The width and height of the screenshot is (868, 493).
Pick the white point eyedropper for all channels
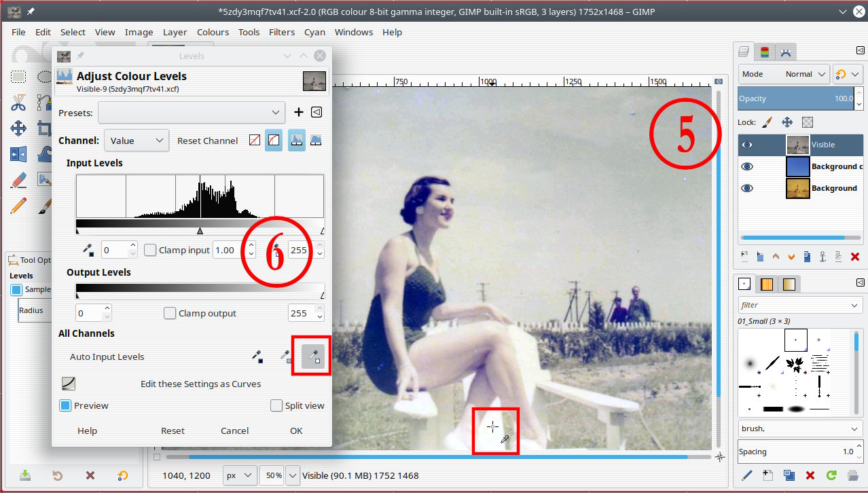312,355
